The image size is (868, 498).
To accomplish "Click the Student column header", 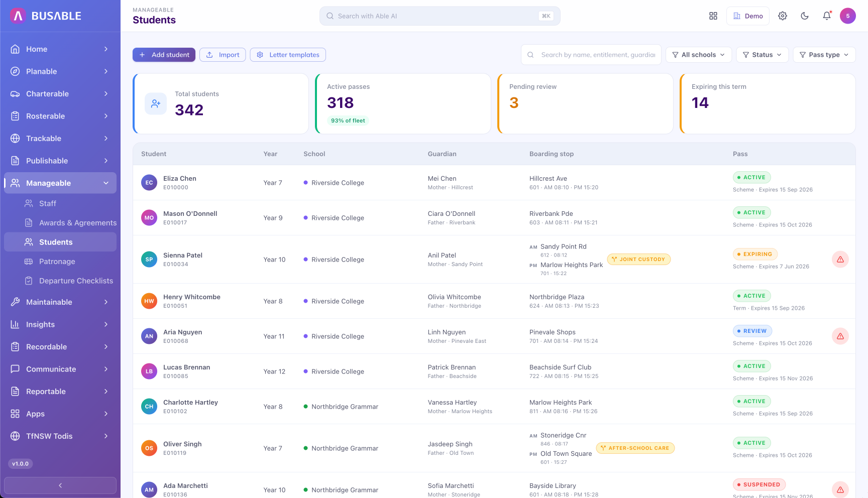I will [x=154, y=154].
